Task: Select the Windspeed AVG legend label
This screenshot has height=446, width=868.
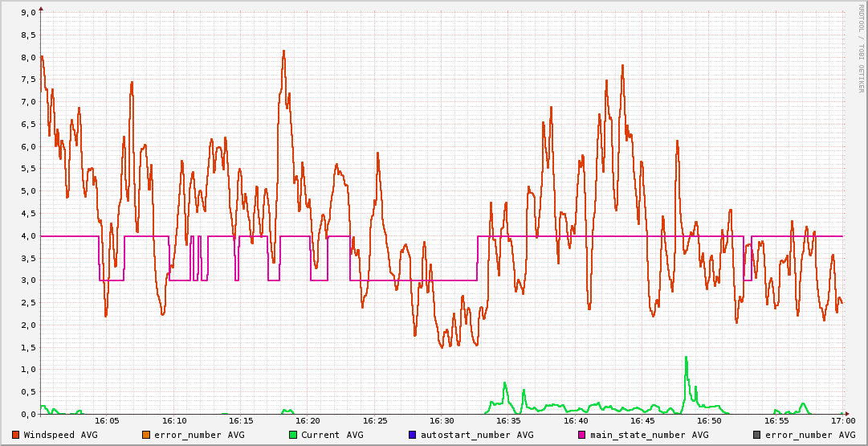Action: tap(60, 435)
